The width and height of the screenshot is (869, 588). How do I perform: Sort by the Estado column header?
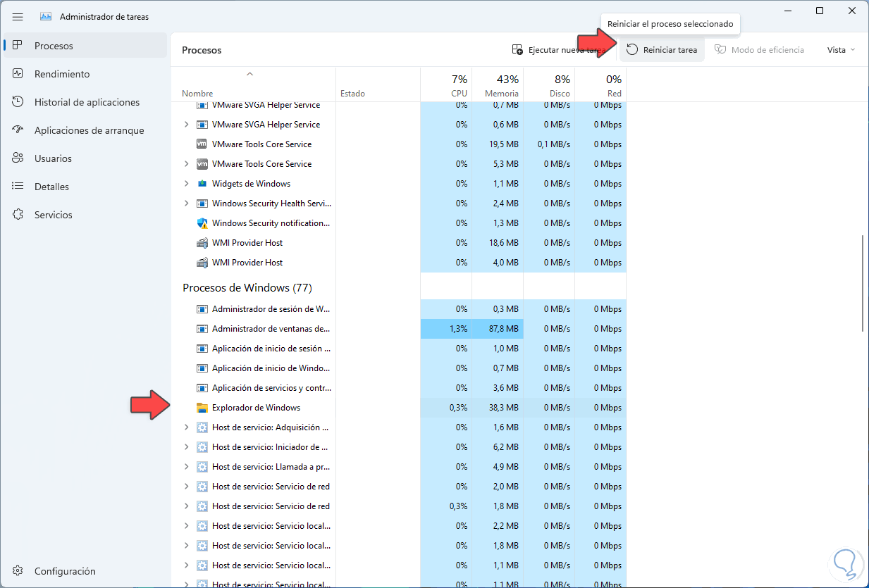click(378, 85)
